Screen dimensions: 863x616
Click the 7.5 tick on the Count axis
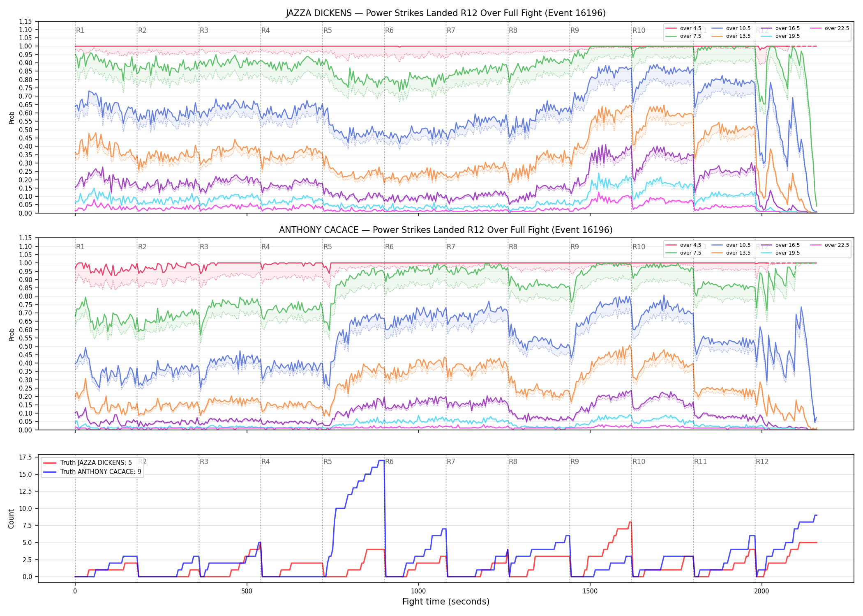tap(27, 526)
